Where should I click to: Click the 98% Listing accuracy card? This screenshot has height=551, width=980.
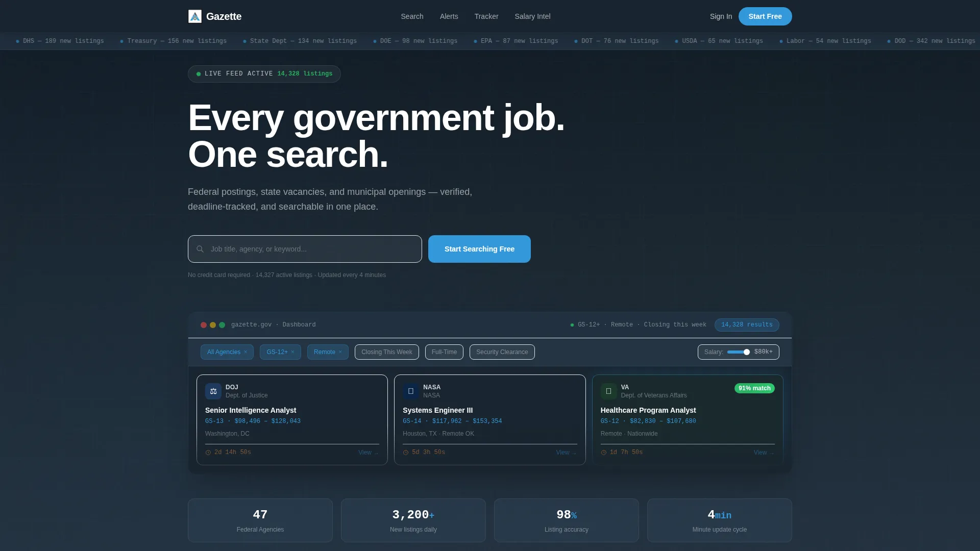[x=567, y=520]
